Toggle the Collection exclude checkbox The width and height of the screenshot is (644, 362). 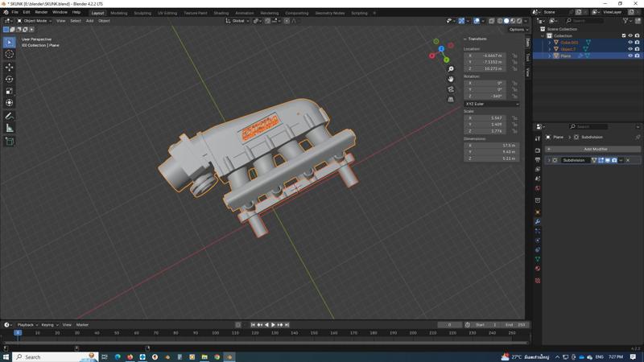(624, 35)
